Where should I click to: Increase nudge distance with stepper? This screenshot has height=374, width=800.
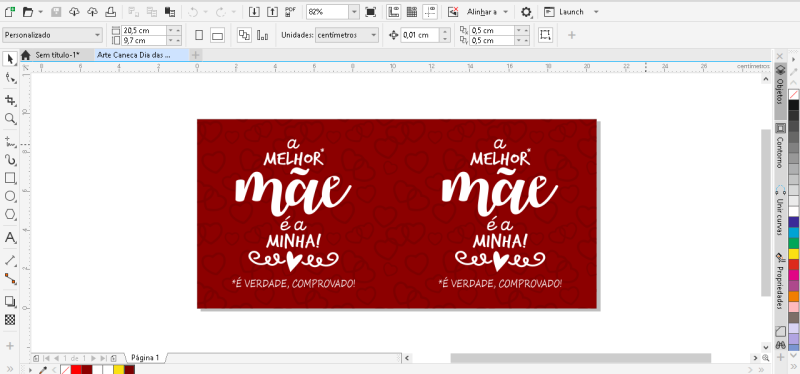(445, 32)
